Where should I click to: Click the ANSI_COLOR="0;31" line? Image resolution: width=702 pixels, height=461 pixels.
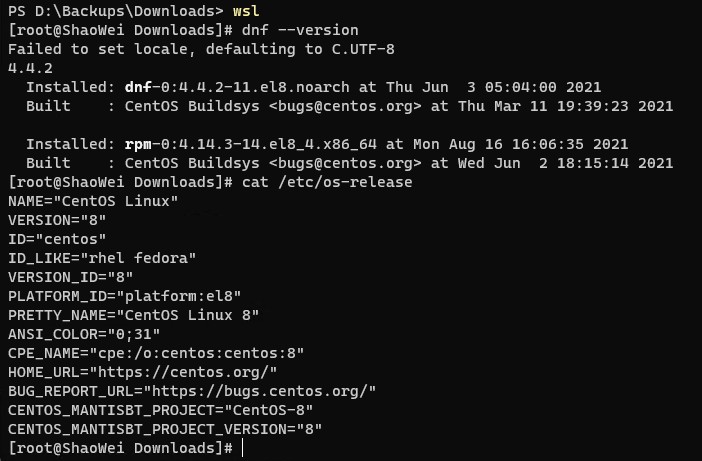(84, 334)
